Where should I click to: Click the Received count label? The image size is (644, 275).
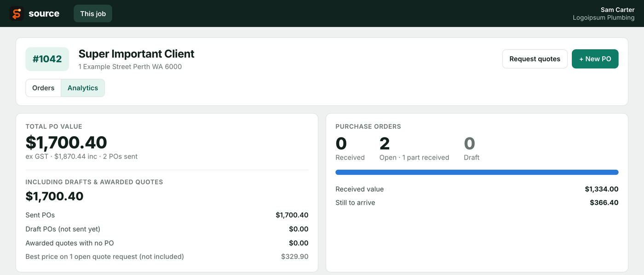tap(350, 157)
